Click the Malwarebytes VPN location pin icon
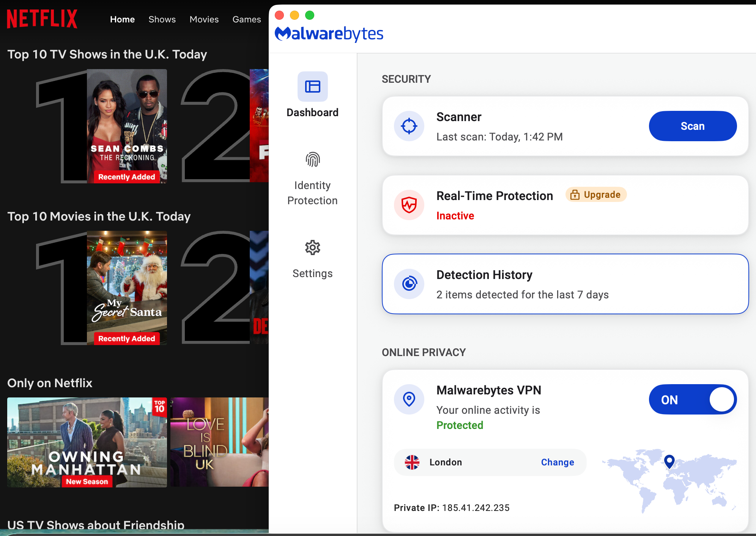The width and height of the screenshot is (756, 536). 409,399
